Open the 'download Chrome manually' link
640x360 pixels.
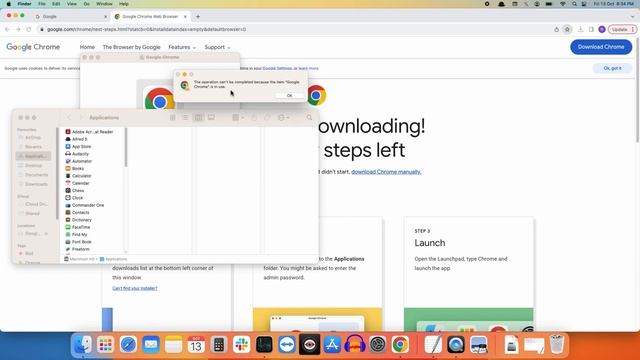[x=386, y=172]
